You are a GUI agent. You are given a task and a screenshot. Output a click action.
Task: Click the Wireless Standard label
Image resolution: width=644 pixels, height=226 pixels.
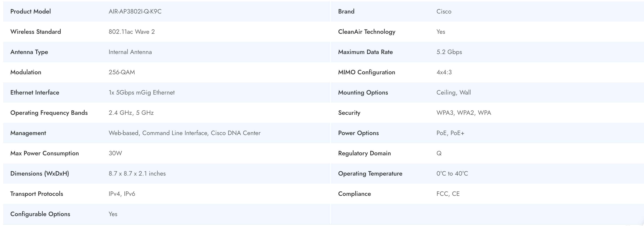(x=35, y=32)
